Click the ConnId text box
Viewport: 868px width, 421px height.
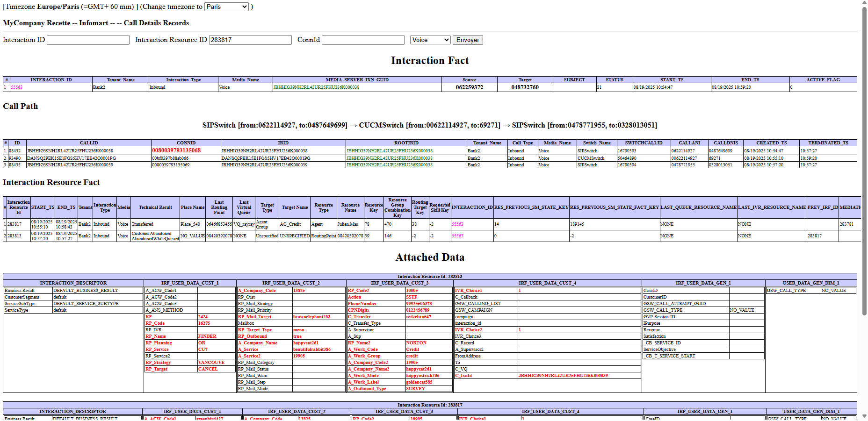(x=363, y=40)
